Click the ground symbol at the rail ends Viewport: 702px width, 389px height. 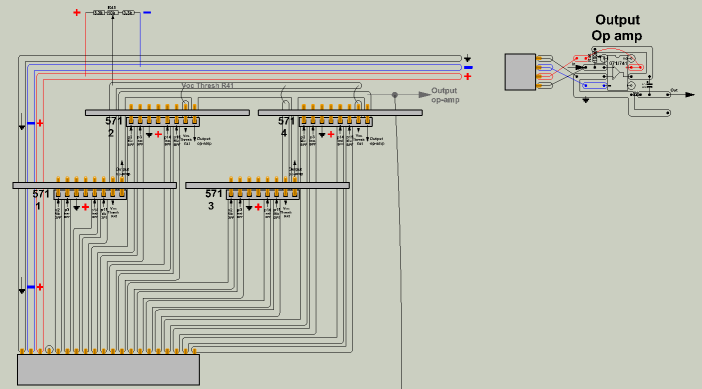[467, 59]
